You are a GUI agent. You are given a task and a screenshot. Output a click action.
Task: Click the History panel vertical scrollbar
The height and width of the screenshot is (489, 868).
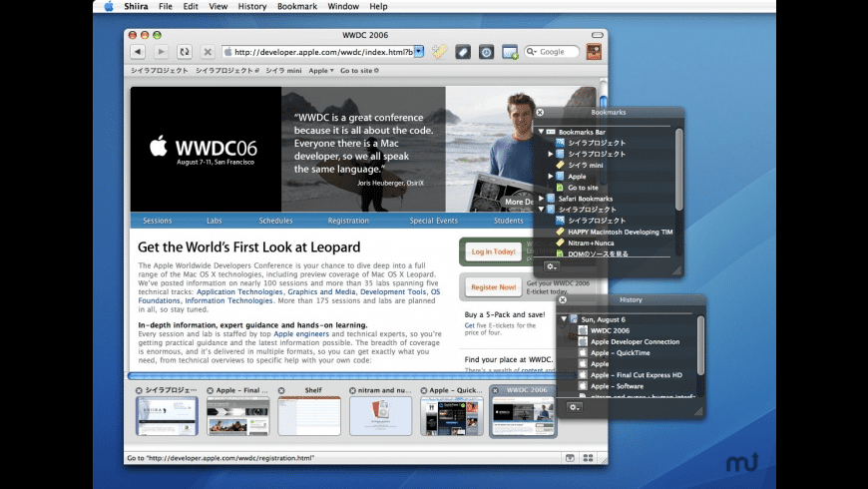click(x=700, y=346)
